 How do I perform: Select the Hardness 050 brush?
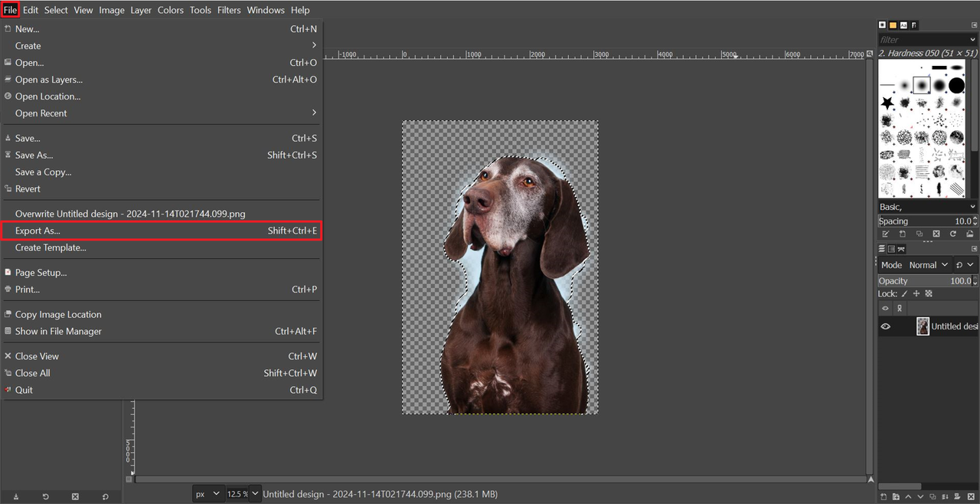coord(922,84)
